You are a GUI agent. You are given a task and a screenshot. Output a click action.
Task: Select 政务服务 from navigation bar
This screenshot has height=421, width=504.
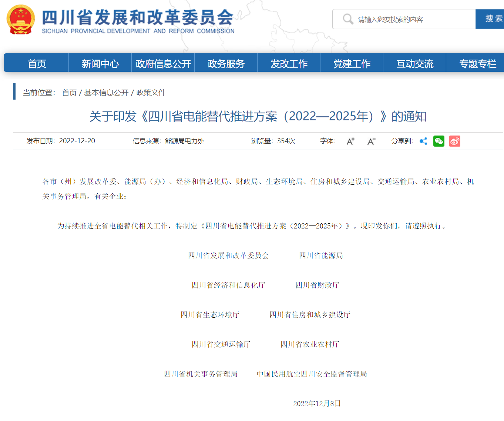[226, 64]
